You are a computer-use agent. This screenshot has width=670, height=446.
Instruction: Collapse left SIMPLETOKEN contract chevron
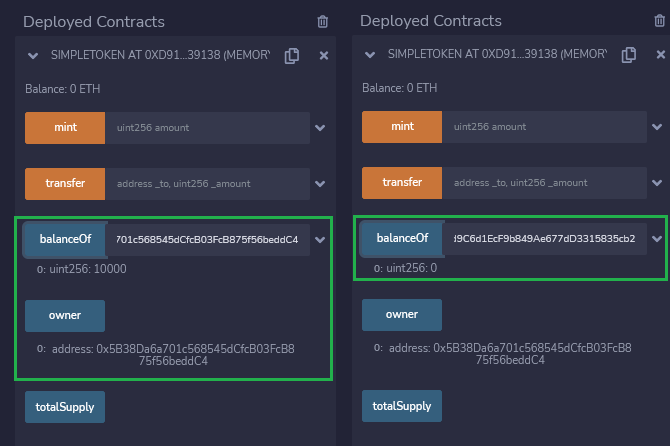[33, 56]
